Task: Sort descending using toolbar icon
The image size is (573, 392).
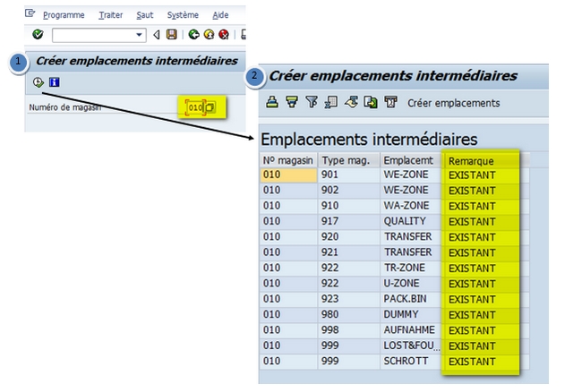Action: tap(290, 103)
